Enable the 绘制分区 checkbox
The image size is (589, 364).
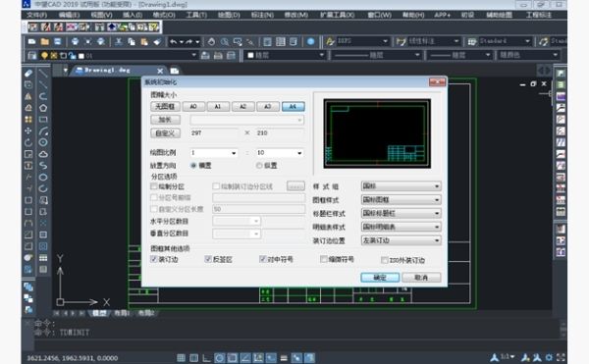tap(154, 186)
